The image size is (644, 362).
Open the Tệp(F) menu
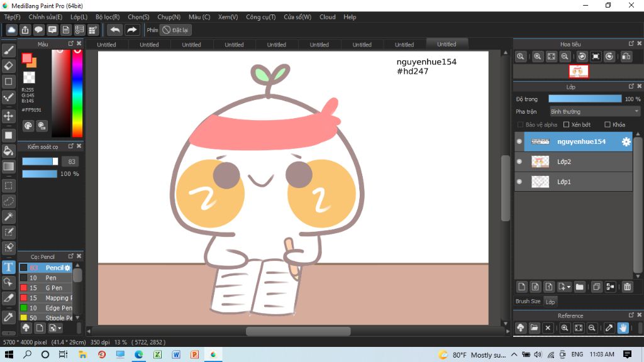[13, 17]
